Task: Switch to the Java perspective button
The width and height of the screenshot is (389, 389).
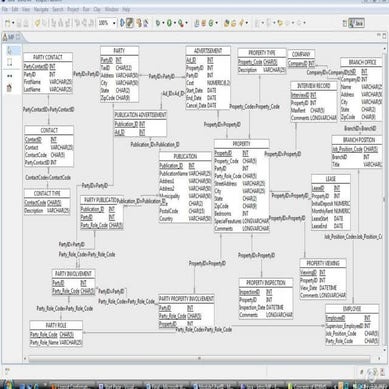Action: coord(356,23)
